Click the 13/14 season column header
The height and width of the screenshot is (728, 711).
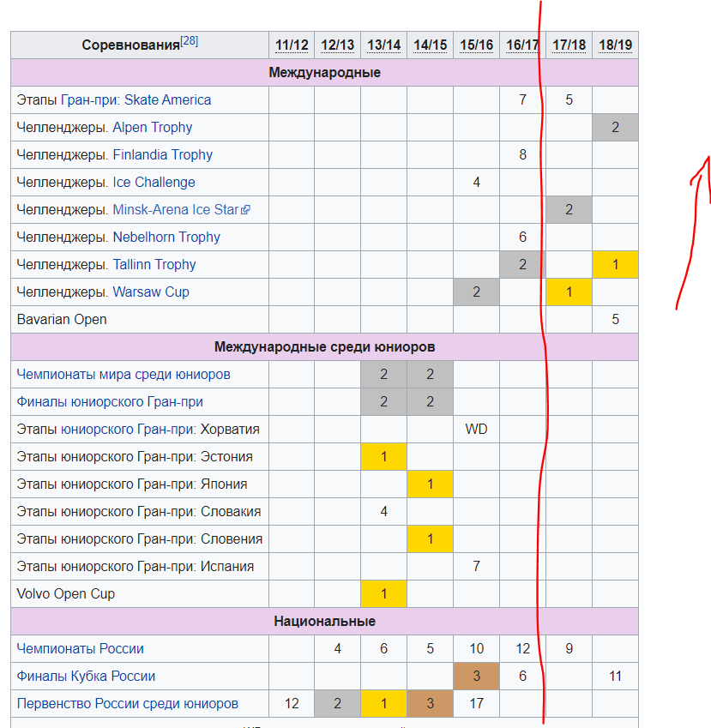pos(383,45)
